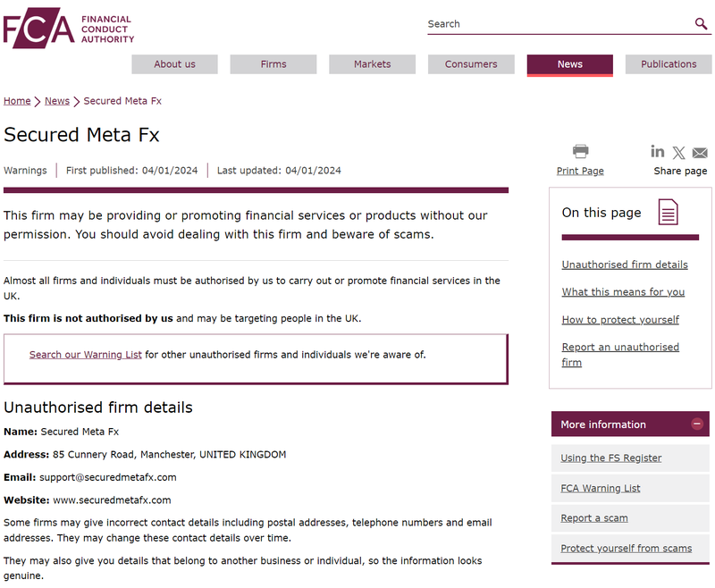The image size is (715, 588).
Task: Share the page via the email envelope icon
Action: [x=700, y=152]
